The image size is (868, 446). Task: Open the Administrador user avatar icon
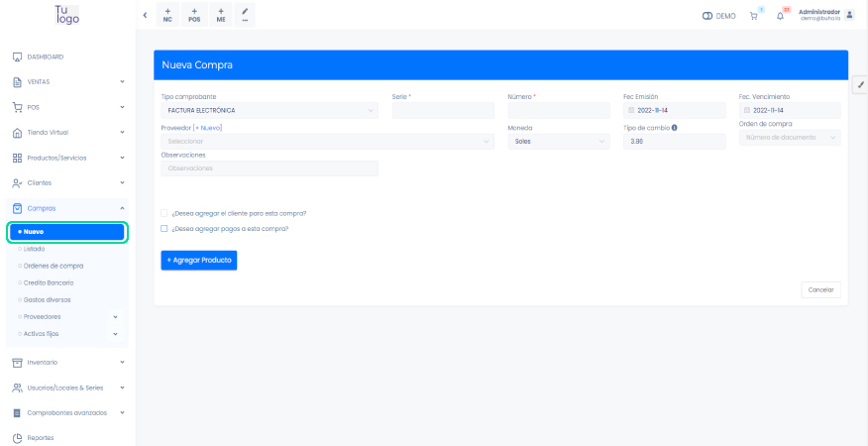pyautogui.click(x=849, y=15)
